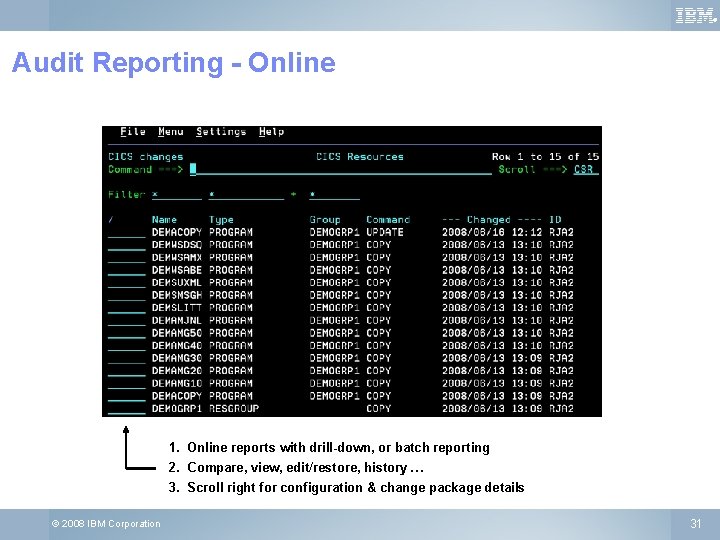Screen dimensions: 720x540
Task: Click the DEMOGRP1 group cell in the DEMANG40 row
Action: (x=334, y=345)
